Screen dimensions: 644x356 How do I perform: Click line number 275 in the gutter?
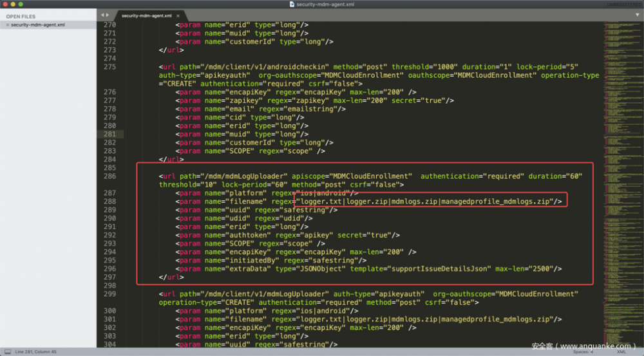pyautogui.click(x=109, y=67)
